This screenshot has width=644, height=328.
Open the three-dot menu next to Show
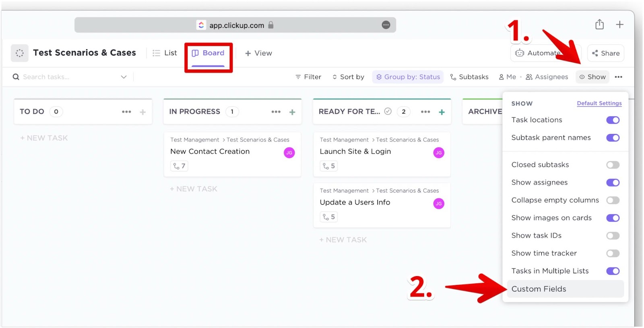tap(618, 77)
